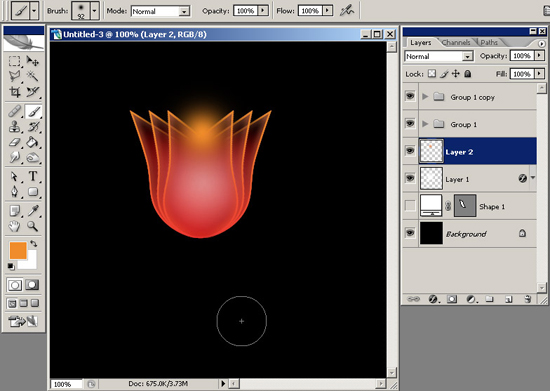Toggle lock image pixels
This screenshot has width=550, height=391.
coord(444,74)
